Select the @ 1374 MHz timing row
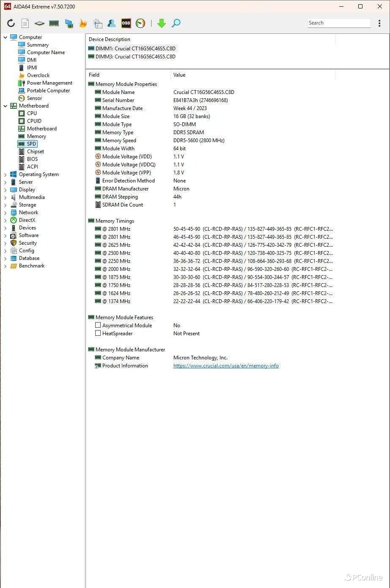This screenshot has width=390, height=588. point(211,301)
